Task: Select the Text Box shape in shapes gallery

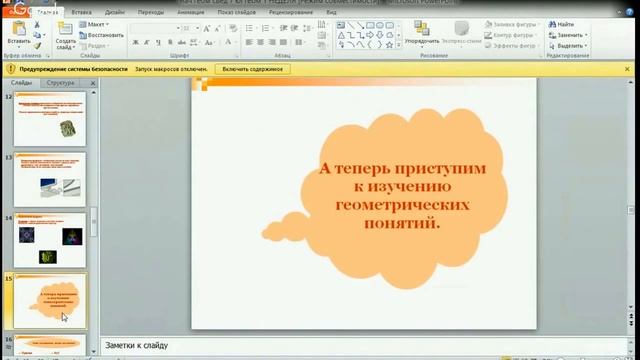Action: tap(341, 25)
